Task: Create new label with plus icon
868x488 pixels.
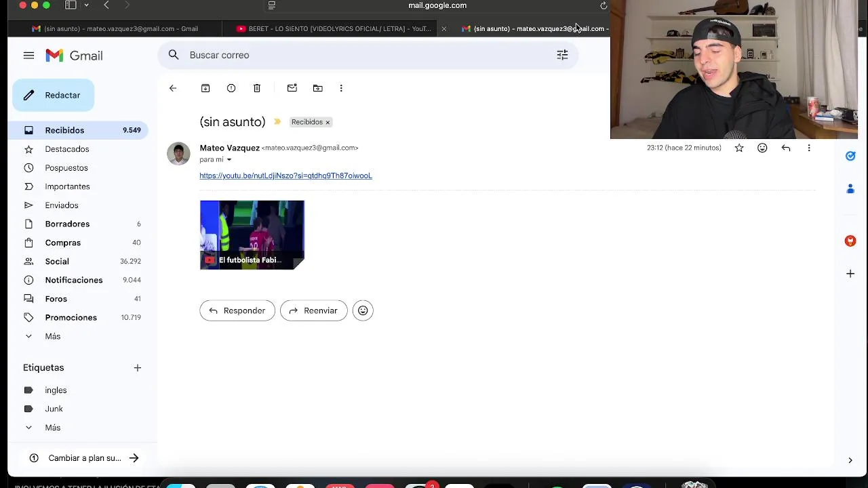Action: [x=138, y=367]
